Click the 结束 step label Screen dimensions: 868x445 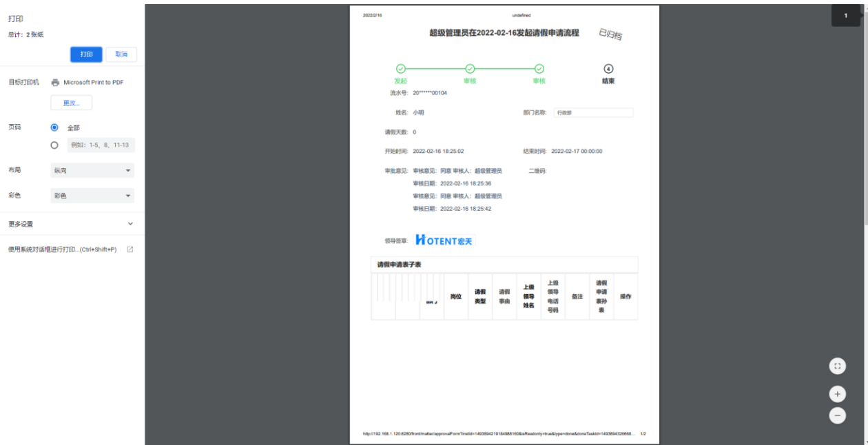(x=608, y=81)
